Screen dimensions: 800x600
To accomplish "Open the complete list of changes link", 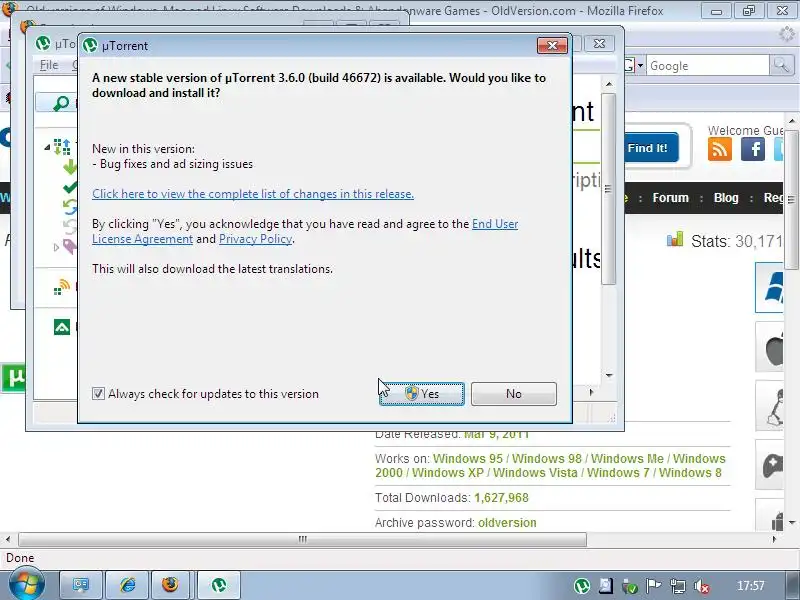I will [253, 194].
